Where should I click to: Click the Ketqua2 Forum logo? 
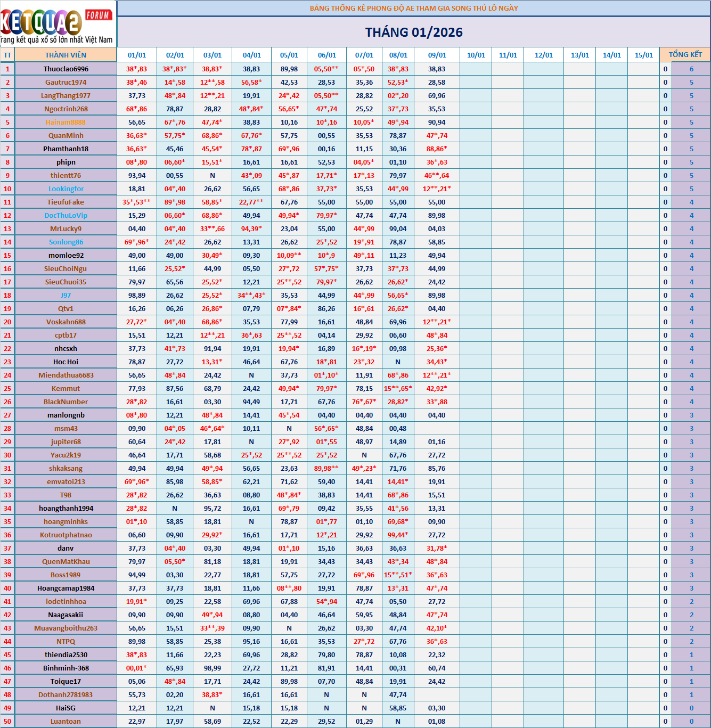tap(58, 24)
